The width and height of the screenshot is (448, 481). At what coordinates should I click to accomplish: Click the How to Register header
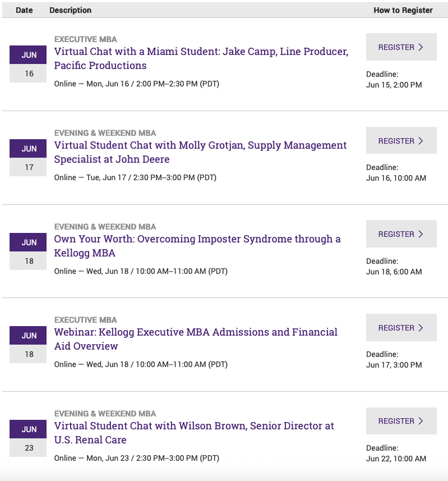click(403, 10)
